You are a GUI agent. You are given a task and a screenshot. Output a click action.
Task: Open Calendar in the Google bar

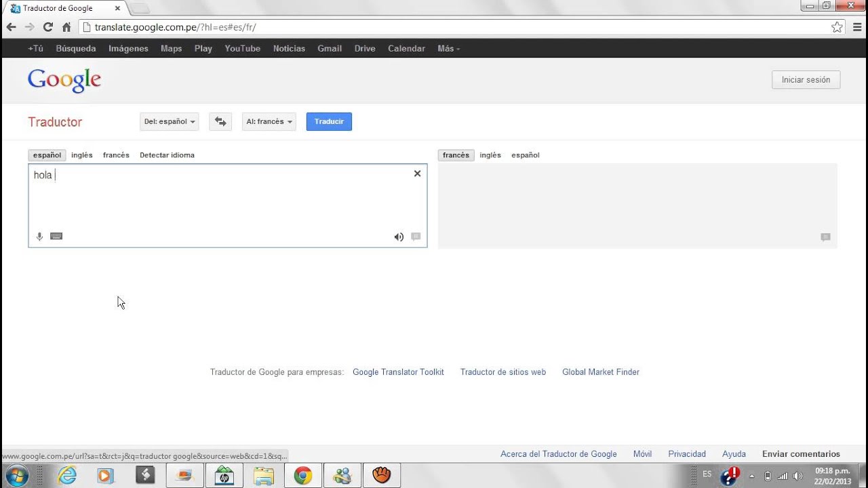point(407,49)
